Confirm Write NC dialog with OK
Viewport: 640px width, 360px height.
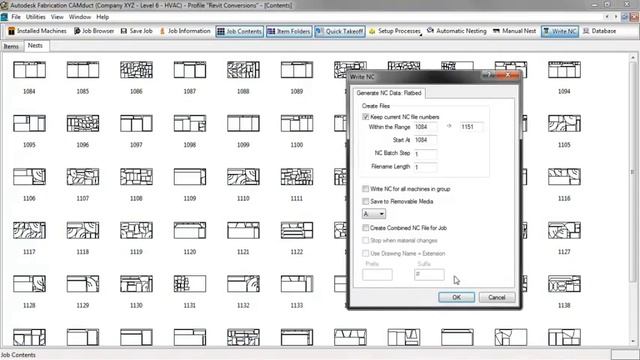456,298
